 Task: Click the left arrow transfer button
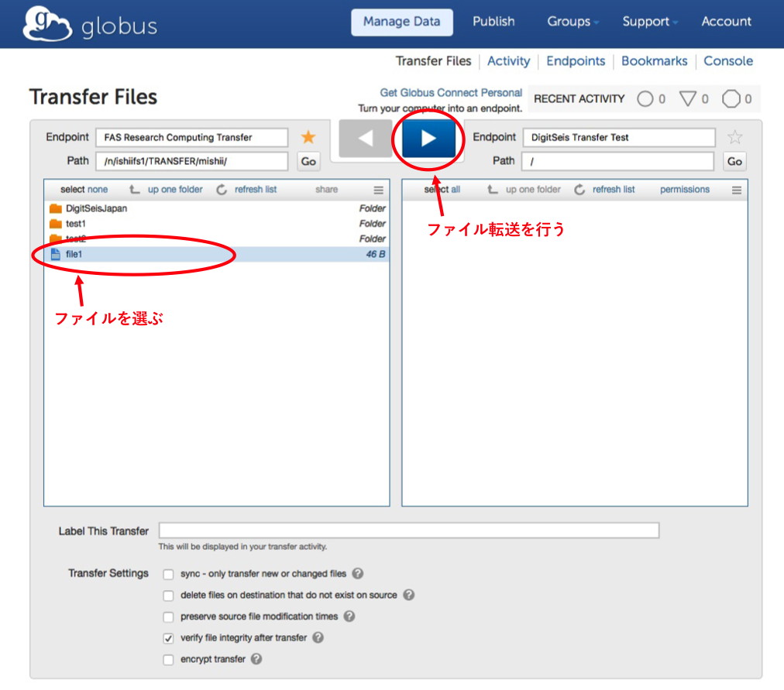[366, 139]
